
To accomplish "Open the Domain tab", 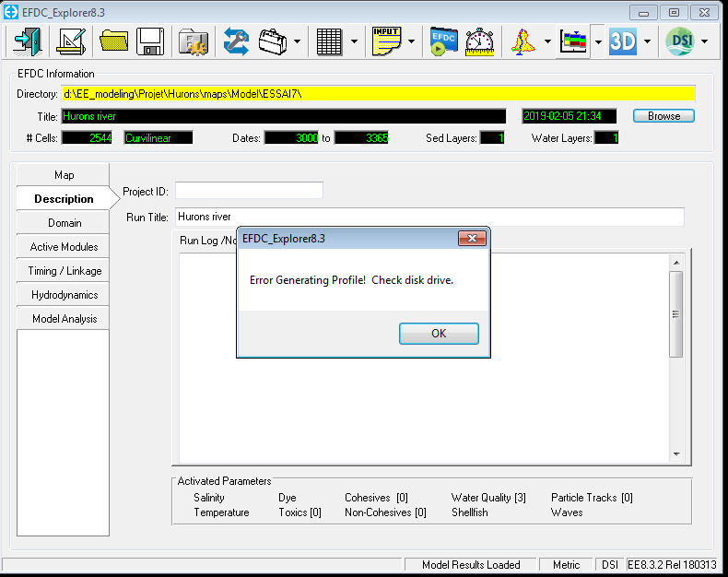I will click(64, 223).
